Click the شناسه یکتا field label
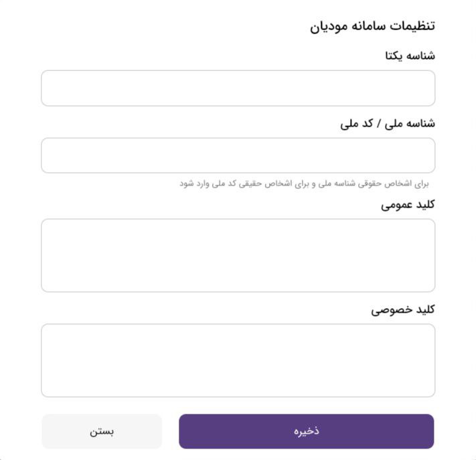This screenshot has height=460, width=476. coord(410,56)
